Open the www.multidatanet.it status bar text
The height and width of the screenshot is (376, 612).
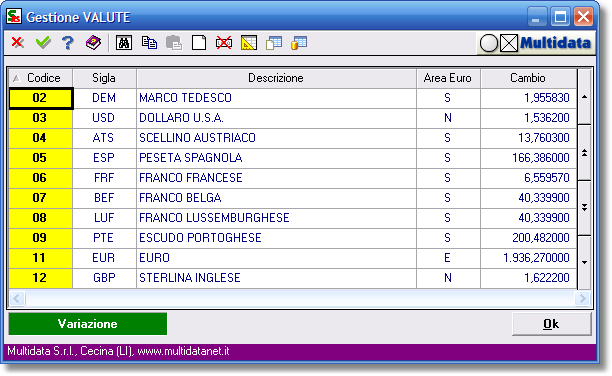[183, 351]
